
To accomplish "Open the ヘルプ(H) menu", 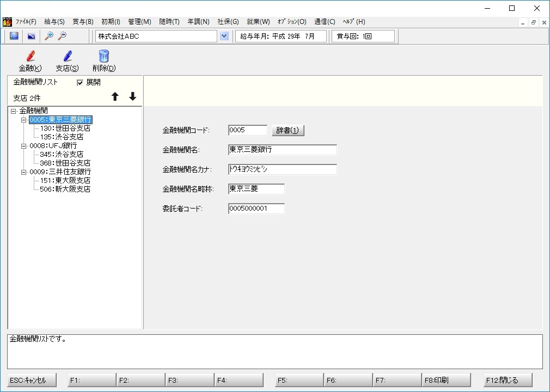I will pyautogui.click(x=354, y=22).
